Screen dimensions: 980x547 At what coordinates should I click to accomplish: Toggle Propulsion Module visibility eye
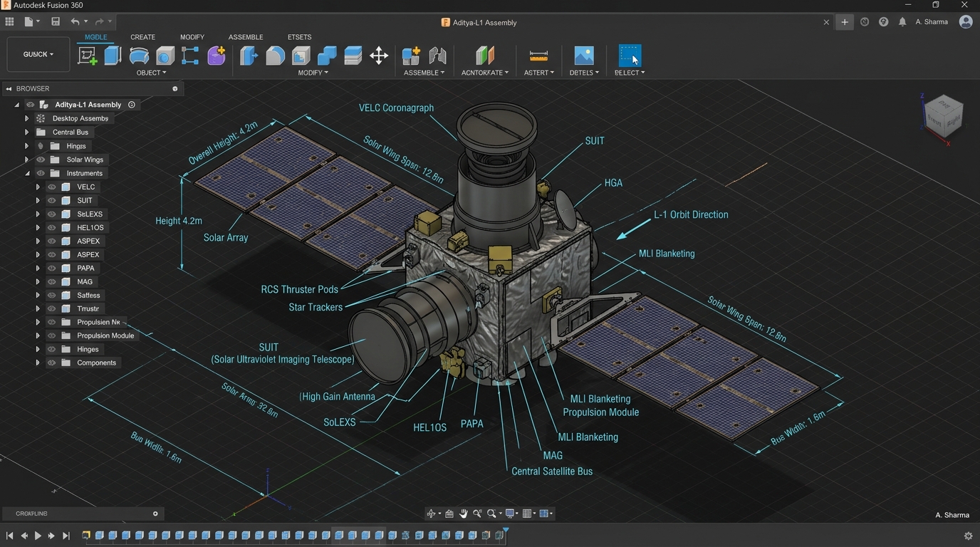coord(52,335)
